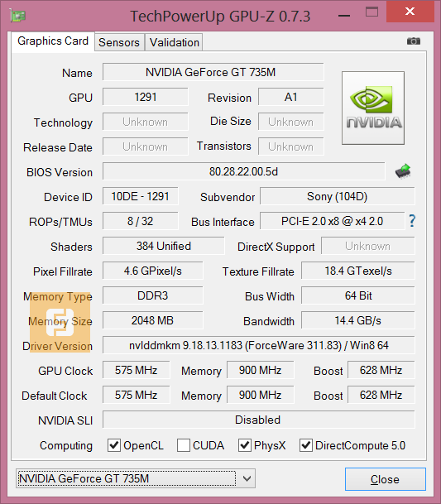441x504 pixels.
Task: Click the Bus Width field 64 Bit
Action: pyautogui.click(x=358, y=295)
